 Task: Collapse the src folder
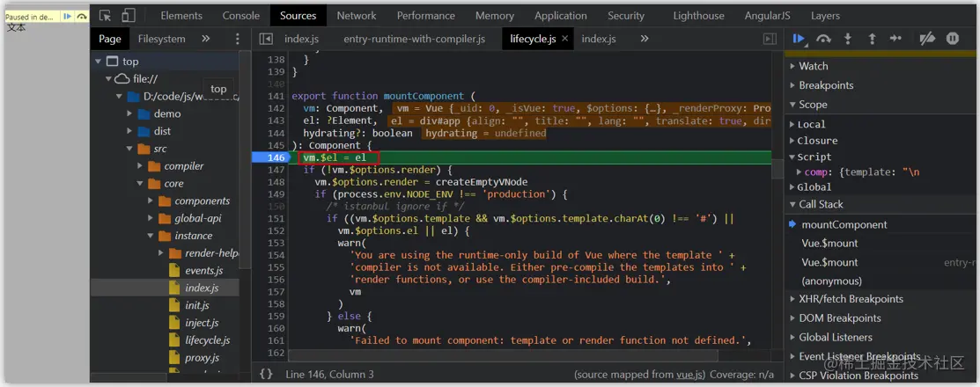click(x=130, y=149)
